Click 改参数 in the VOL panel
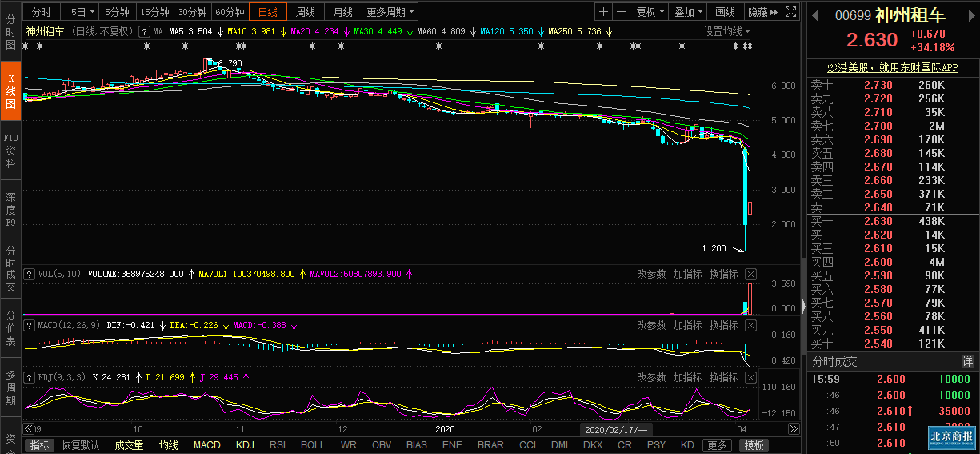 pos(651,274)
